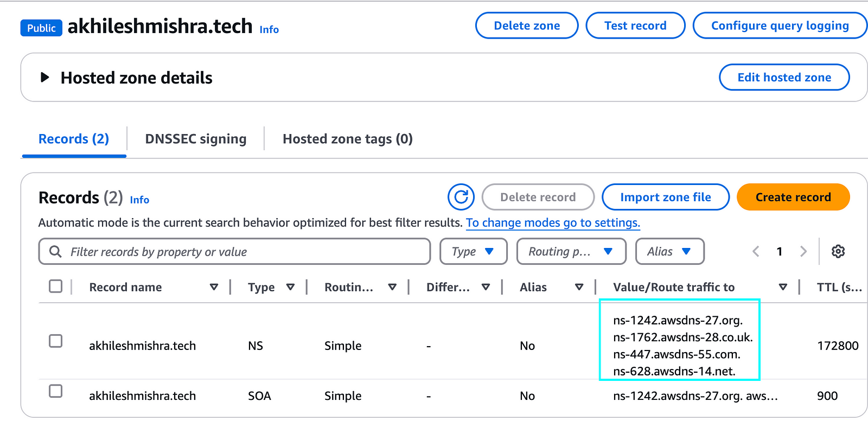
Task: Select the NS record checkbox
Action: [55, 341]
